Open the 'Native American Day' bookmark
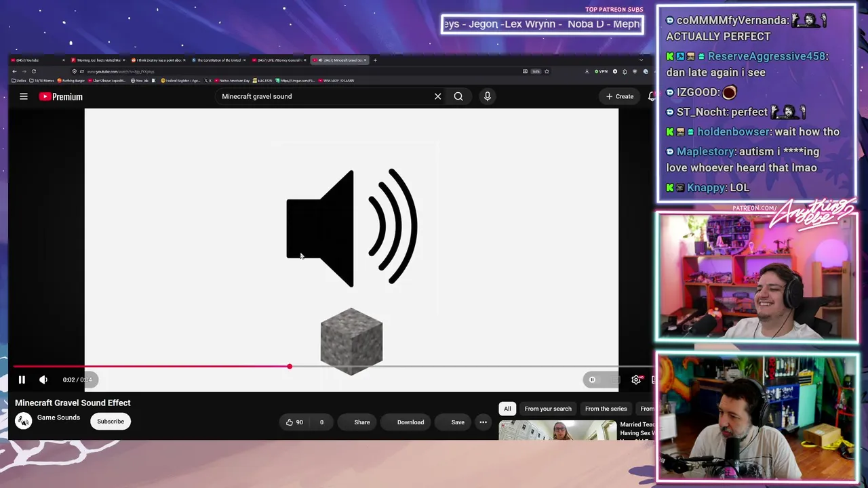The height and width of the screenshot is (488, 868). coord(231,81)
